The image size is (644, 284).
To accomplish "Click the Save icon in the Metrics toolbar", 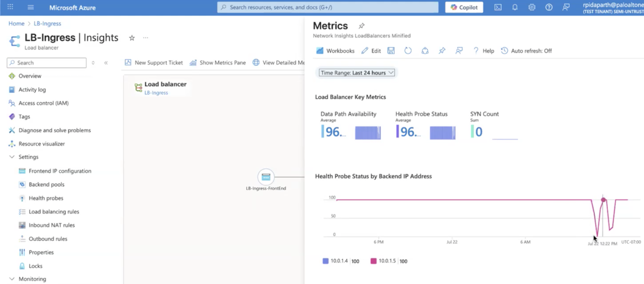I will pos(391,51).
